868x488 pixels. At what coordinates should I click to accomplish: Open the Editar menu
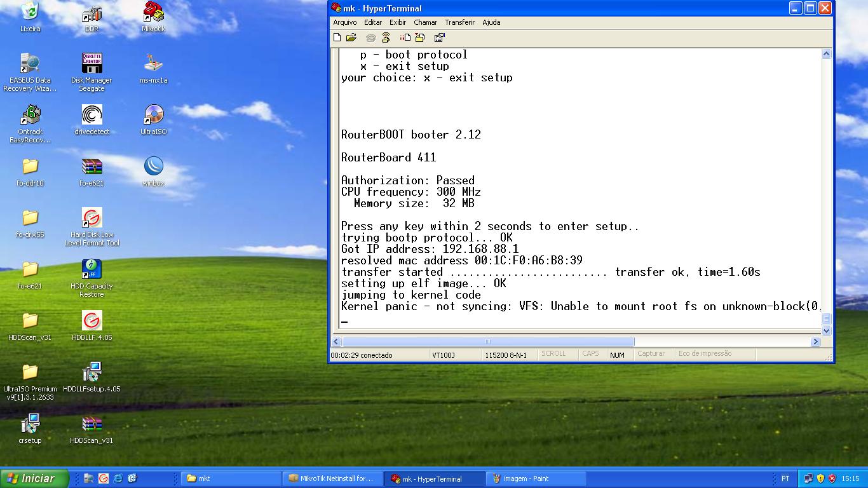coord(373,22)
